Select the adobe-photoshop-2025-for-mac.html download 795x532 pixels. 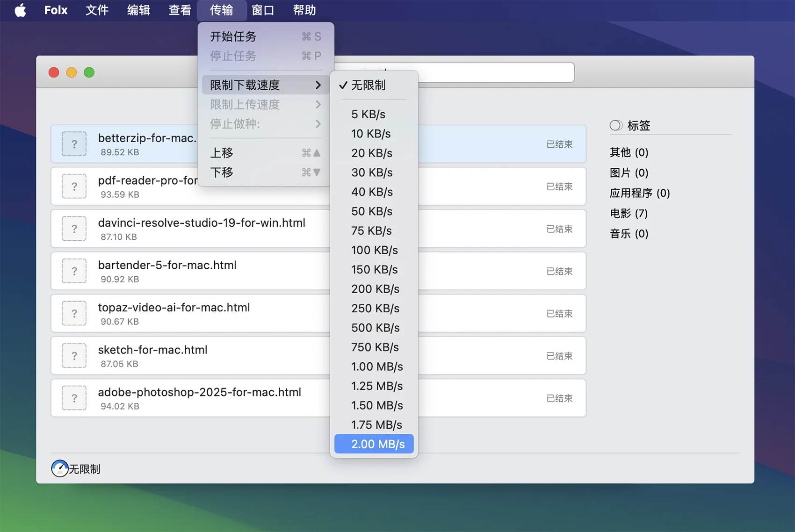click(x=318, y=398)
